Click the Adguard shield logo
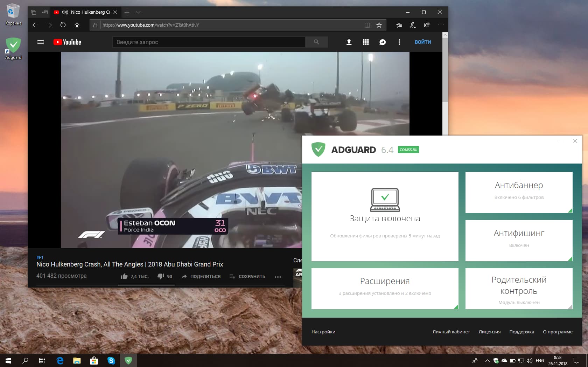 point(318,150)
